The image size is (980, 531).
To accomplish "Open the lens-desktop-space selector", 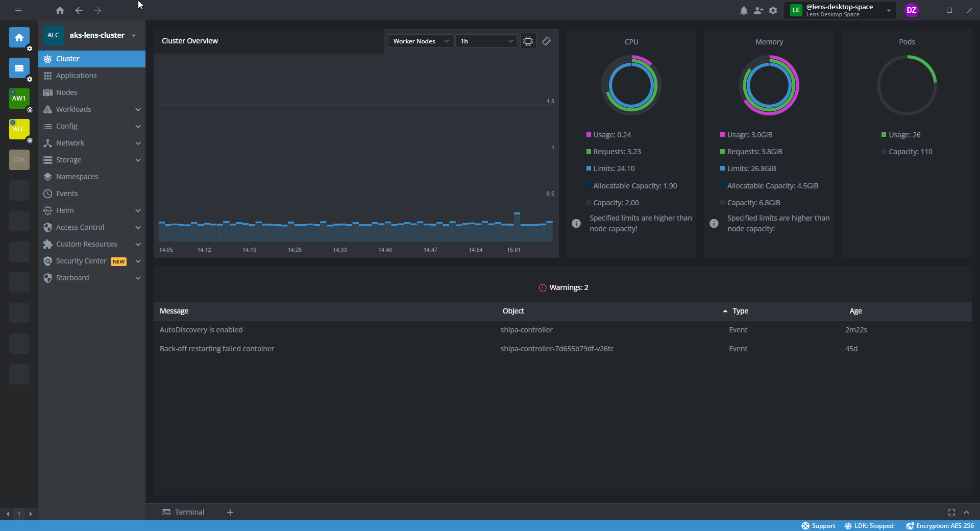I will coord(840,11).
